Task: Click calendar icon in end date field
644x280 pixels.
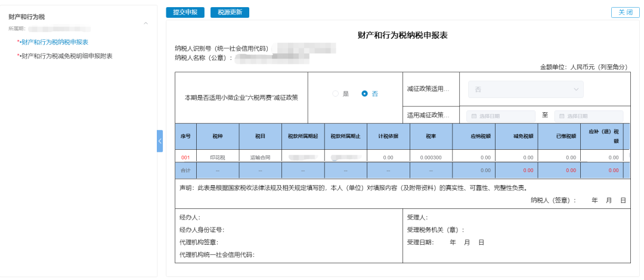Action: [562, 116]
